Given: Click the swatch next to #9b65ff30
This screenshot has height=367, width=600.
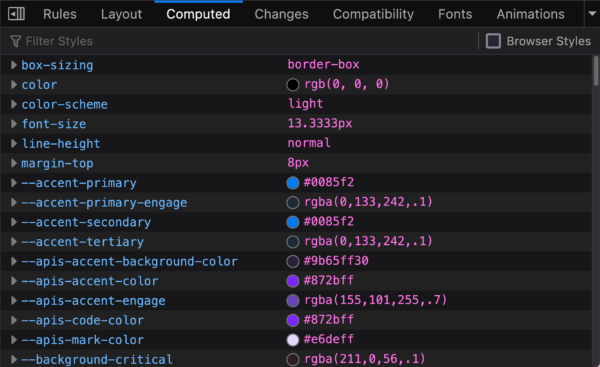Looking at the screenshot, I should coord(293,261).
